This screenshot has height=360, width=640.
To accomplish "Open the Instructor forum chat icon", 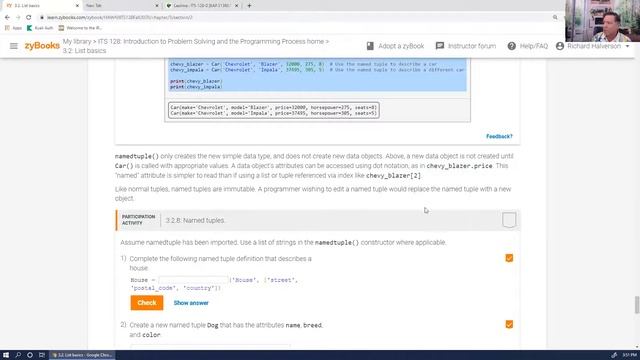I will point(440,46).
